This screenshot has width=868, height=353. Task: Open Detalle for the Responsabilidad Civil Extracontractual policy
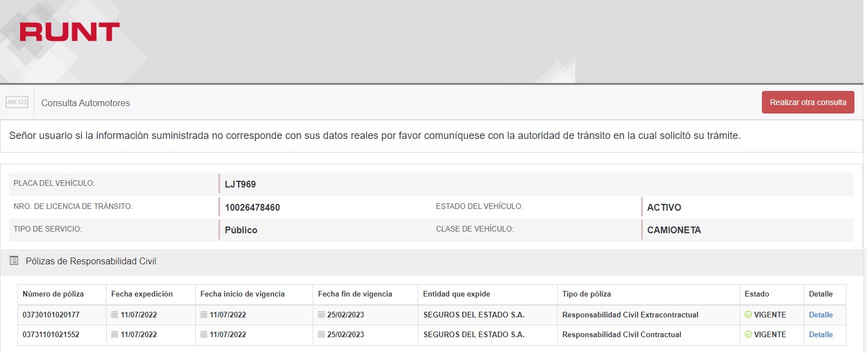(x=821, y=315)
